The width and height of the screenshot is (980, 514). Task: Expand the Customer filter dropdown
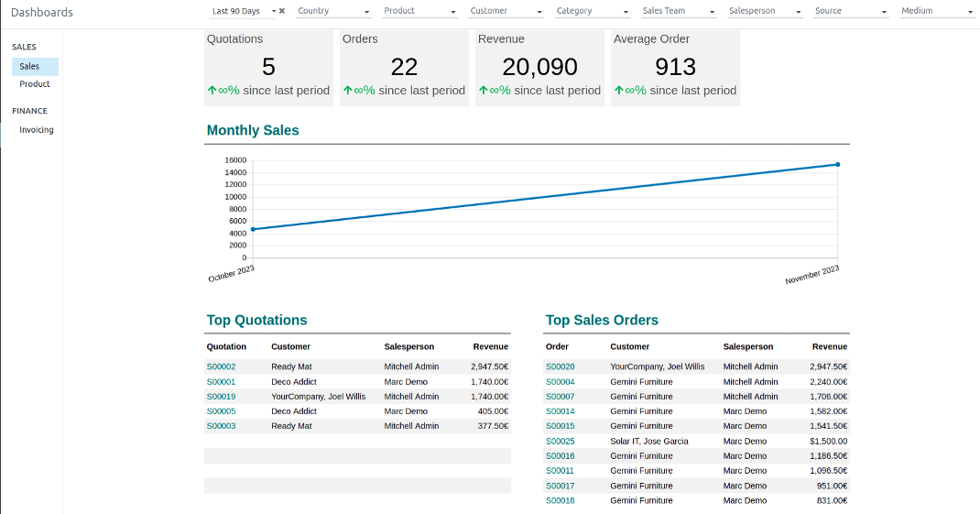pyautogui.click(x=506, y=12)
